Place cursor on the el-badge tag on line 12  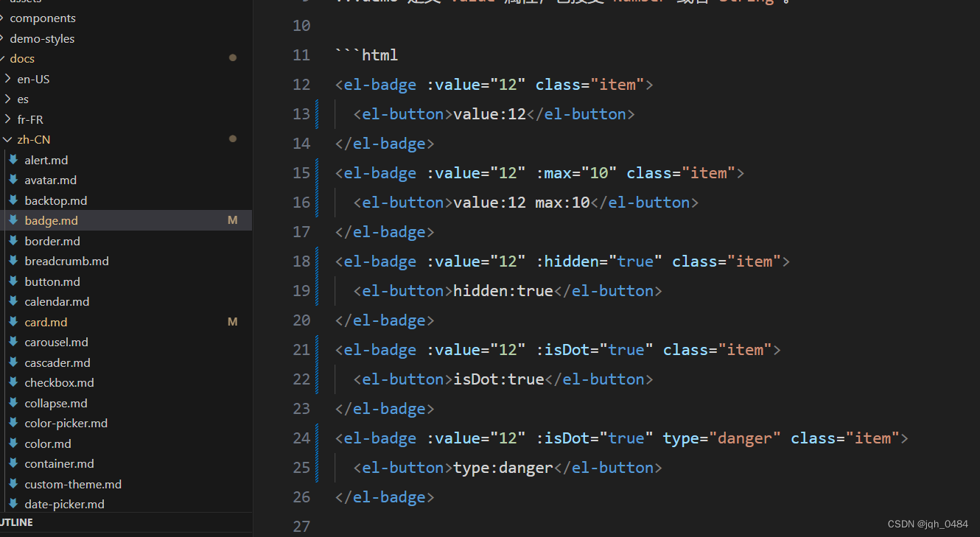point(377,84)
